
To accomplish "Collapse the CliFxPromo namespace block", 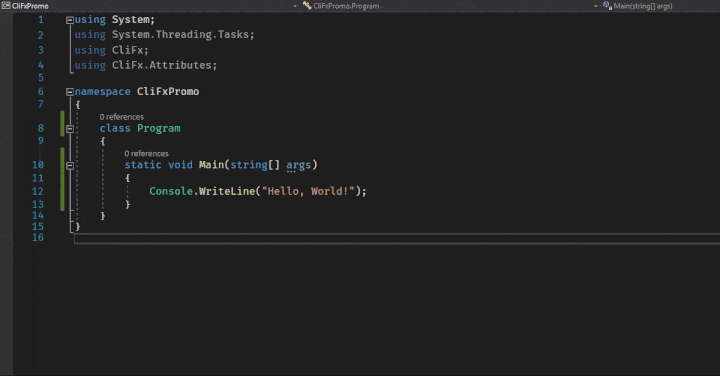I will [x=70, y=92].
